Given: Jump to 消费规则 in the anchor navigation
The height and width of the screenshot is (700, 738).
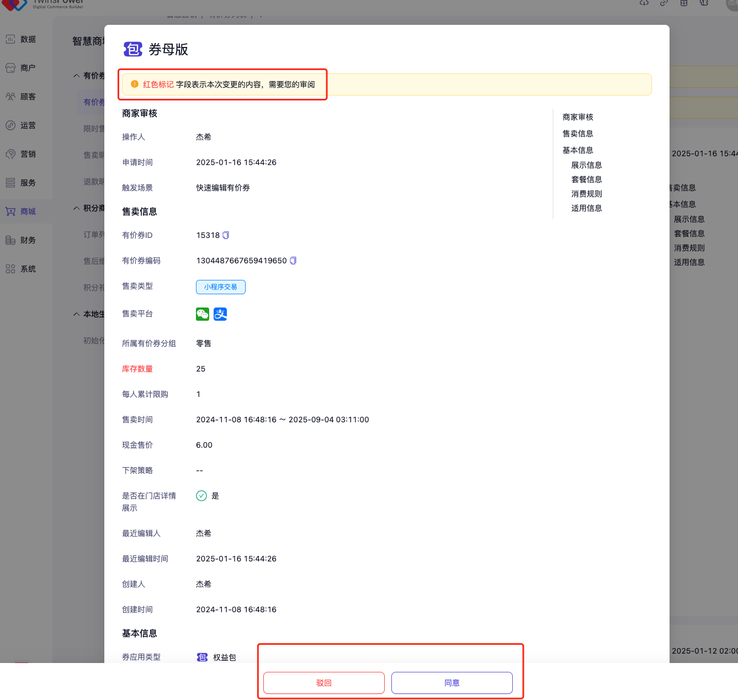Looking at the screenshot, I should (586, 194).
